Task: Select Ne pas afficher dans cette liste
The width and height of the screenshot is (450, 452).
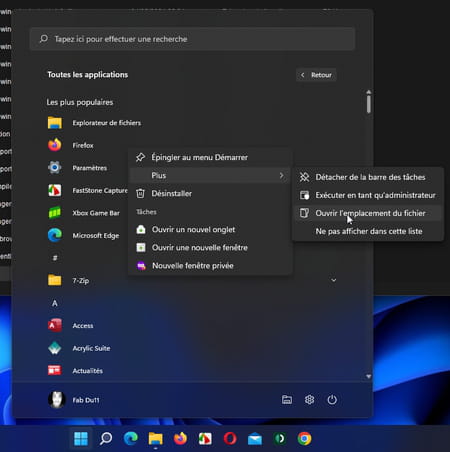Action: (x=368, y=231)
